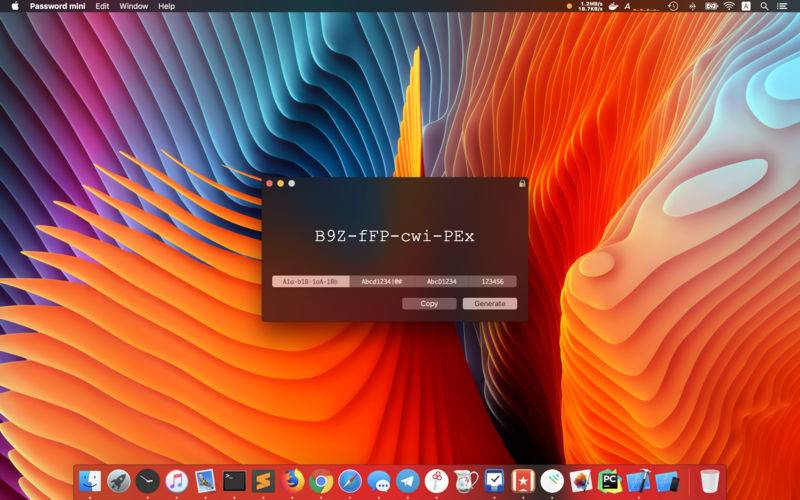Open Safari from the Dock

[349, 481]
